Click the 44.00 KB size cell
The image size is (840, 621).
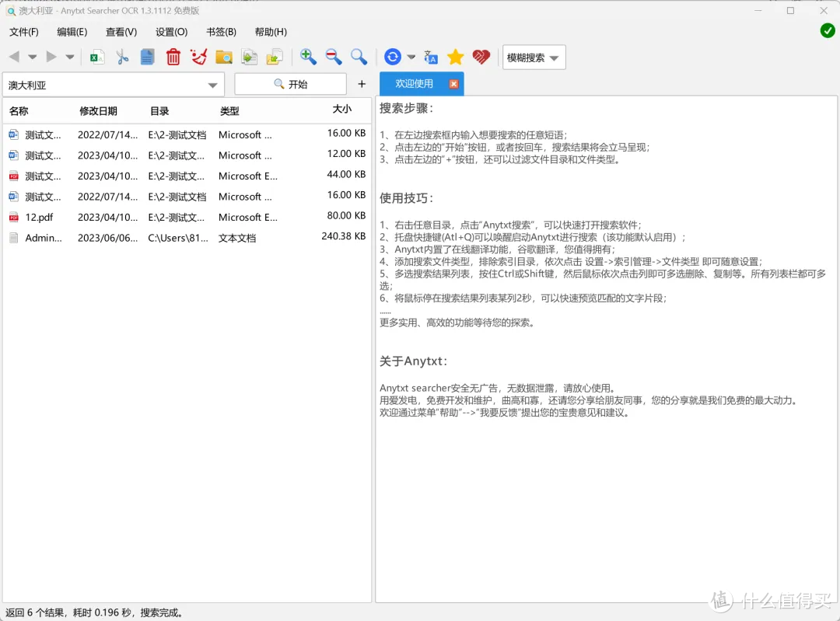[346, 174]
